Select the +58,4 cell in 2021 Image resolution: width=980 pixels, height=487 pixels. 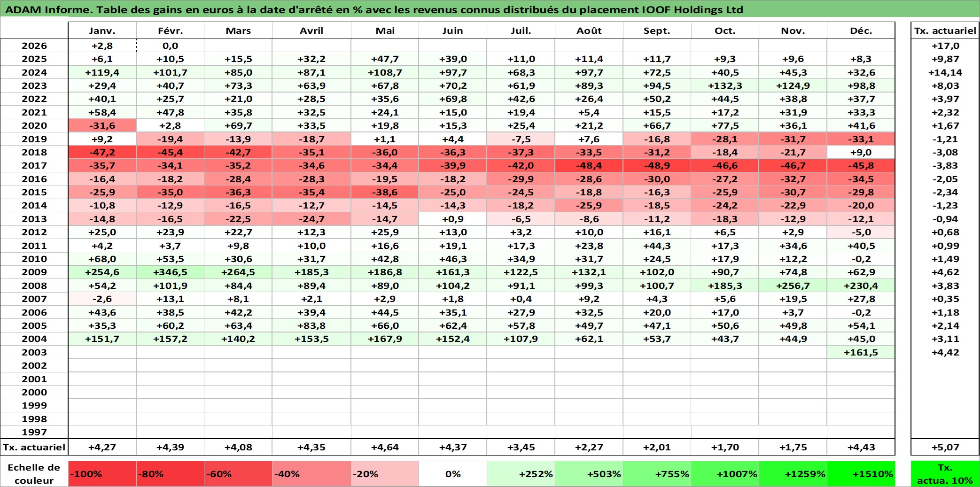tap(102, 112)
